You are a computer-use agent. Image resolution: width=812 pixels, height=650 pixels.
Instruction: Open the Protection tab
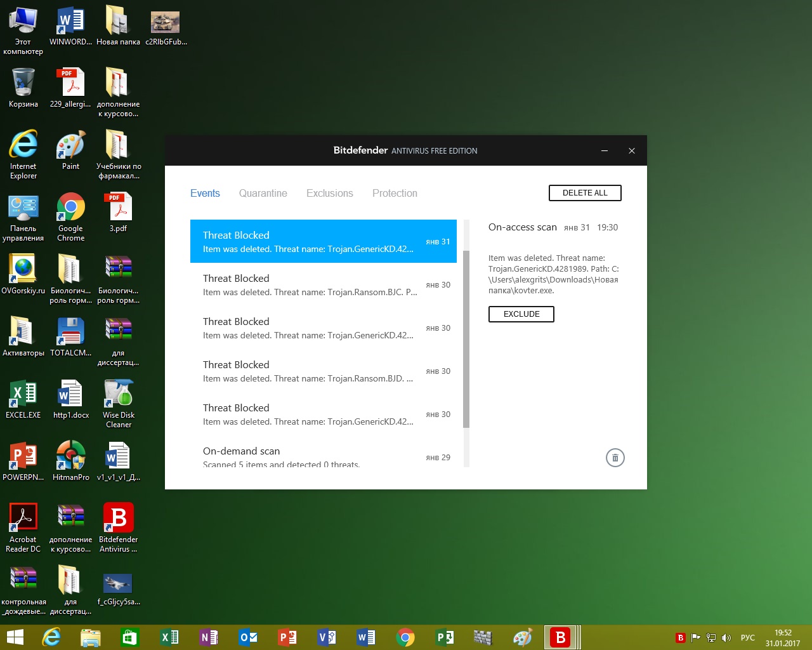(395, 194)
